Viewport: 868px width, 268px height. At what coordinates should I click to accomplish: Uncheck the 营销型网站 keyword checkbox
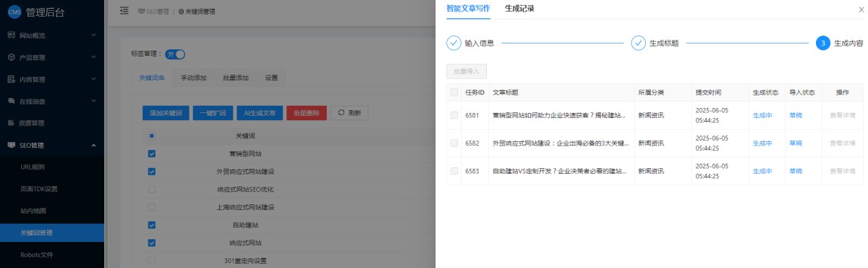pos(151,154)
